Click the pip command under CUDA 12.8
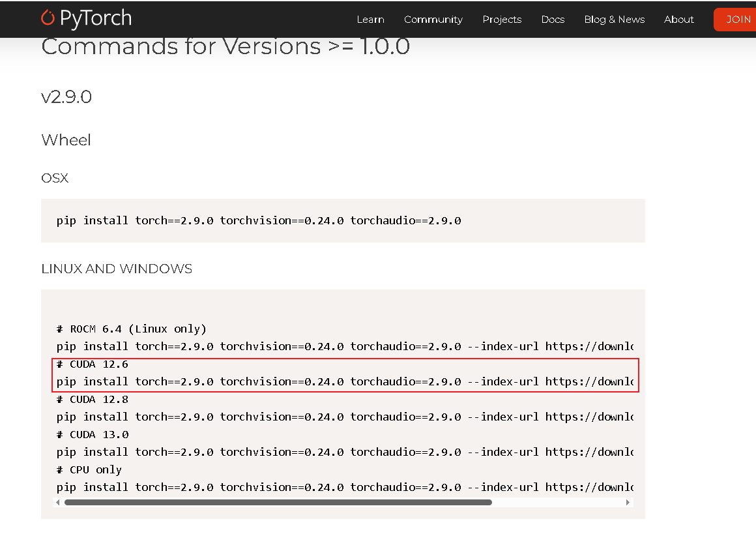 [345, 417]
